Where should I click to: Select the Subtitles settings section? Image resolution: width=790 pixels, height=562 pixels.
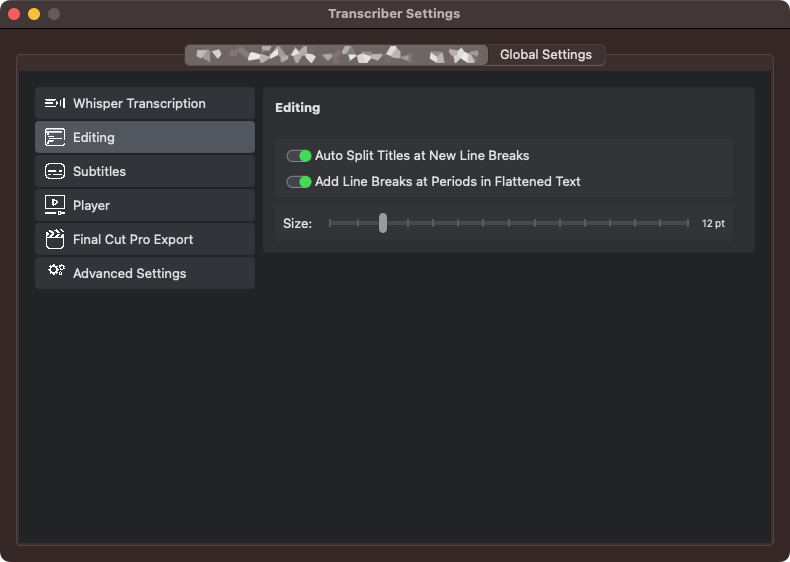(145, 171)
